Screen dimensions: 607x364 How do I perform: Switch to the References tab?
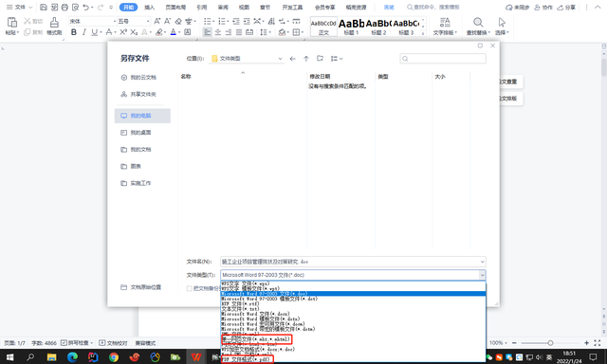(202, 8)
